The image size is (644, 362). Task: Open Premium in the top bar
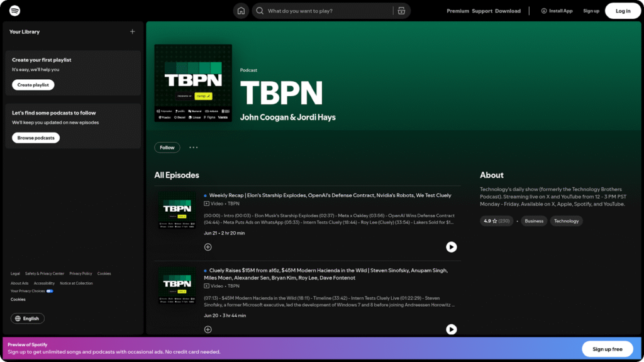click(x=458, y=11)
